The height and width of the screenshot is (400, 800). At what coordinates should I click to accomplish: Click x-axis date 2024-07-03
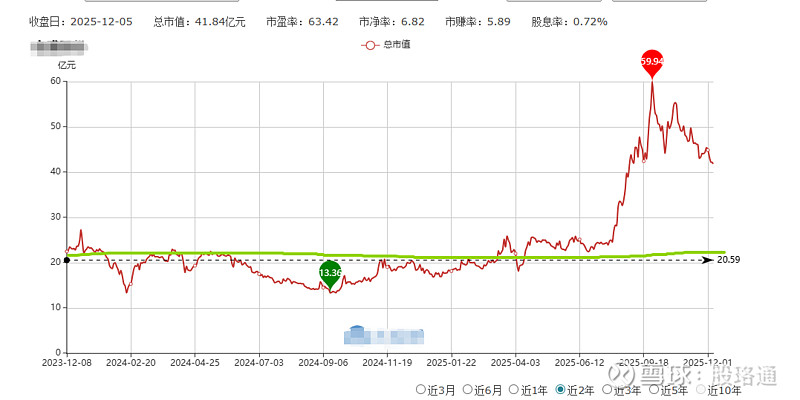coord(259,362)
